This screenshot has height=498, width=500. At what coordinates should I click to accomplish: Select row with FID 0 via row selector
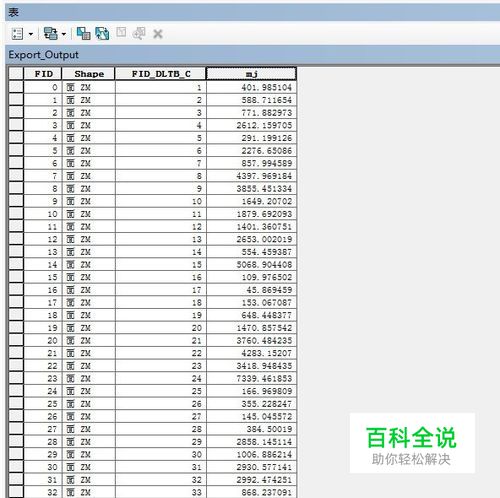pyautogui.click(x=16, y=87)
